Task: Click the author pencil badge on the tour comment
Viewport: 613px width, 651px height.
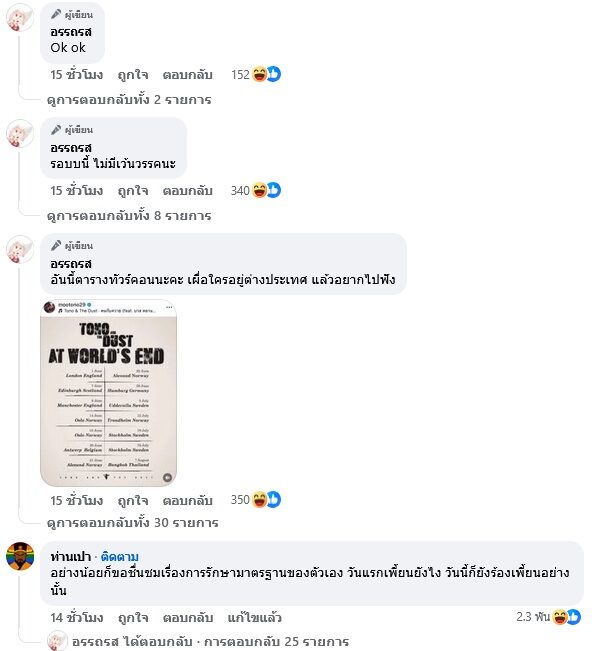Action: click(x=56, y=245)
